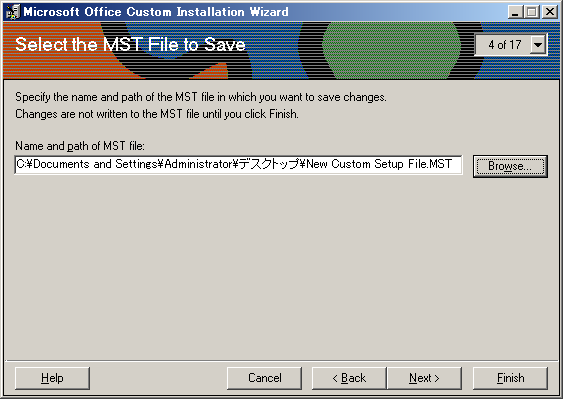The image size is (563, 399).
Task: Click inside the MST file path field
Action: click(238, 164)
